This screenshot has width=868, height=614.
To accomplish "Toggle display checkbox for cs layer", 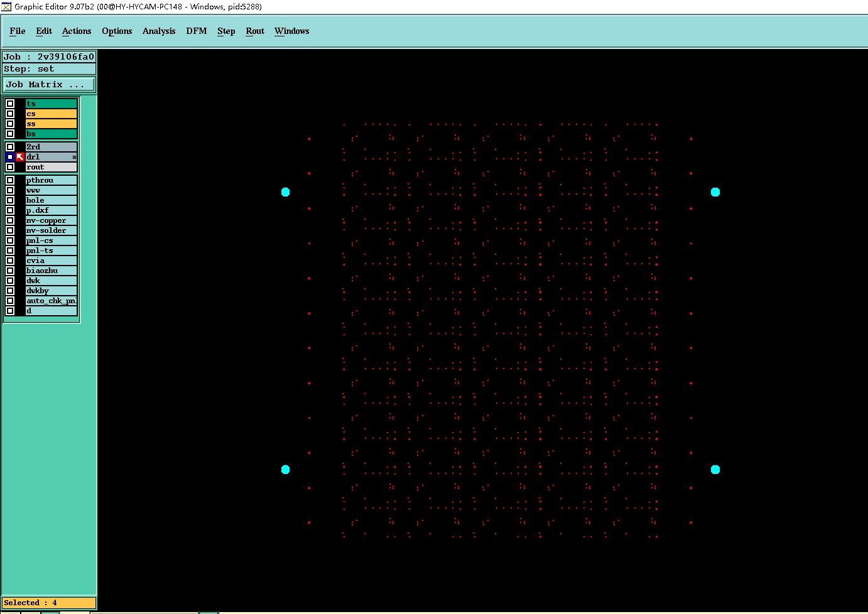I will pos(10,114).
